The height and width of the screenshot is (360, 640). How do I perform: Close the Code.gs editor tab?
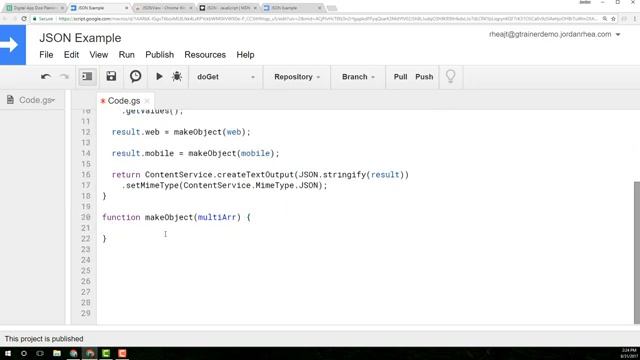[x=147, y=101]
